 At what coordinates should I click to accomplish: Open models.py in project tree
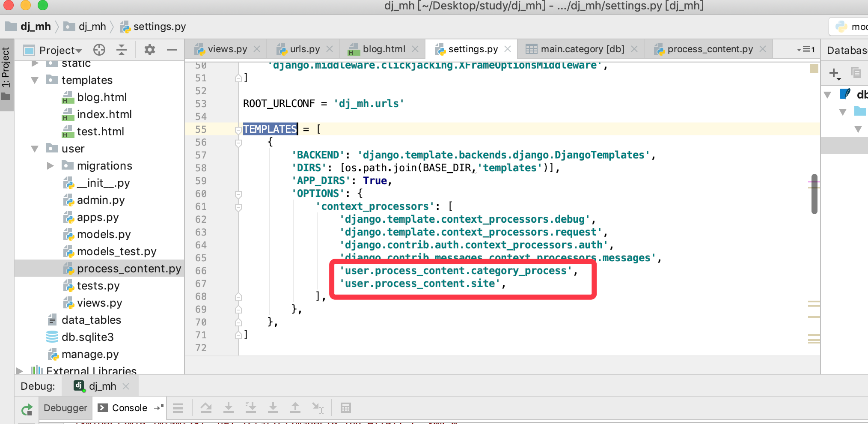click(x=104, y=234)
